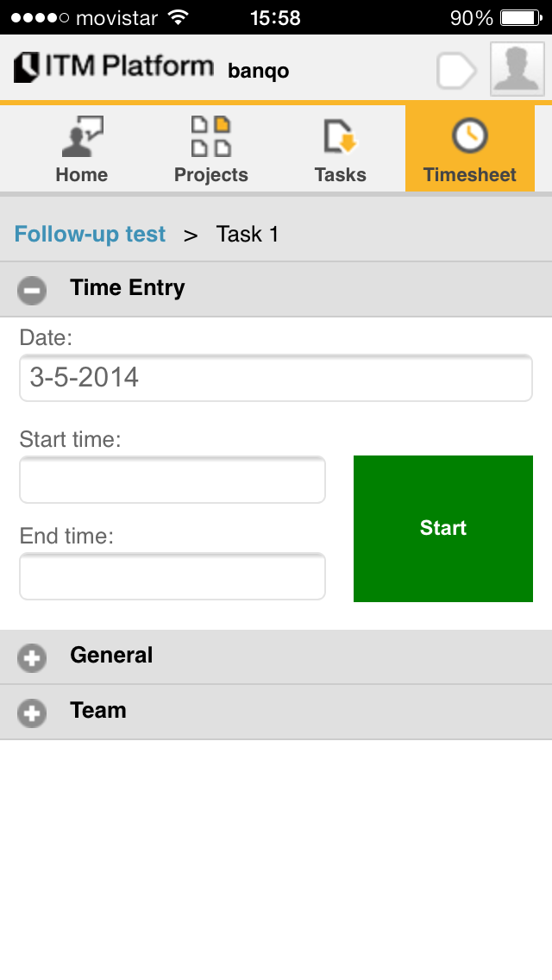Click the ITM Platform logo icon
This screenshot has height=980, width=552.
pyautogui.click(x=27, y=67)
